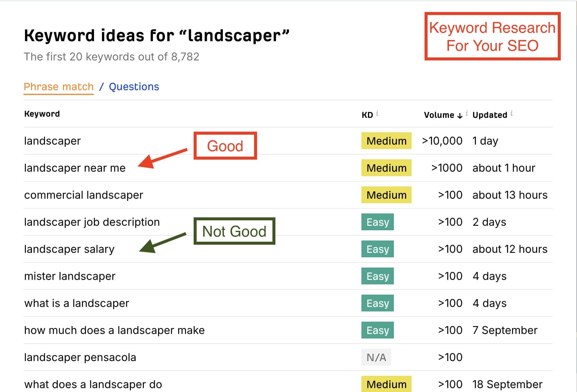The image size is (577, 392).
Task: Open the "what is a landscaper" keyword
Action: pyautogui.click(x=77, y=303)
